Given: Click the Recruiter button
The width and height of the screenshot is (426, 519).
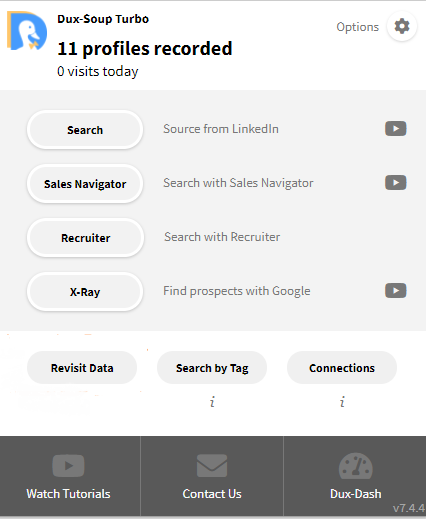Looking at the screenshot, I should [85, 238].
